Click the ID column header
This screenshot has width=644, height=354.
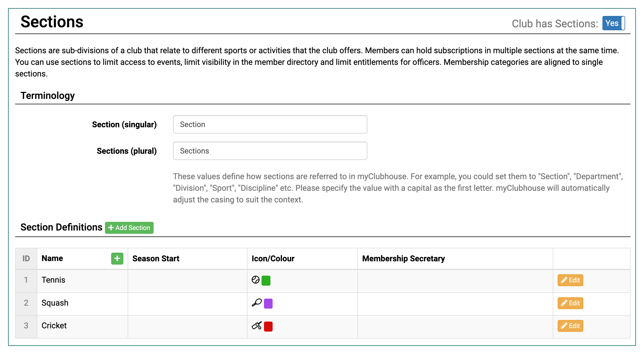(x=26, y=259)
